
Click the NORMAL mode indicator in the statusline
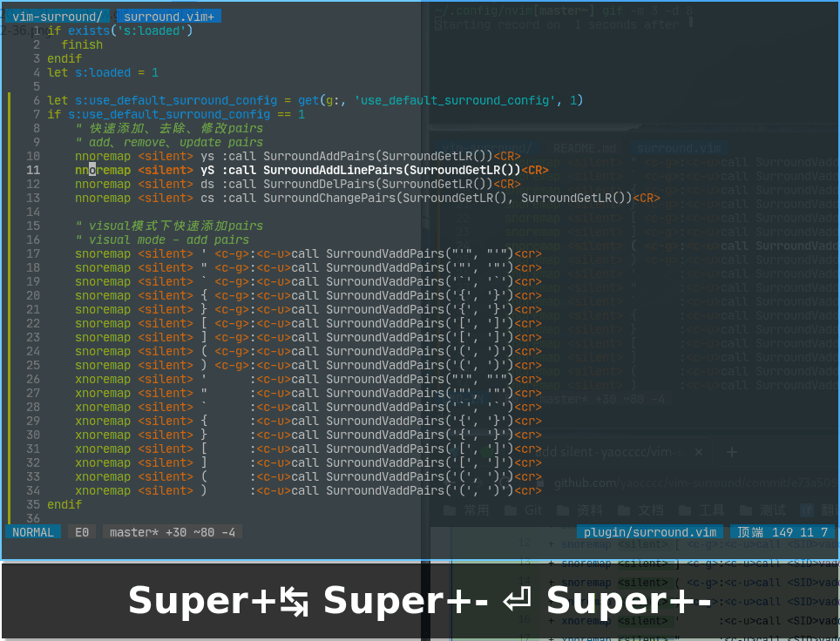point(33,532)
